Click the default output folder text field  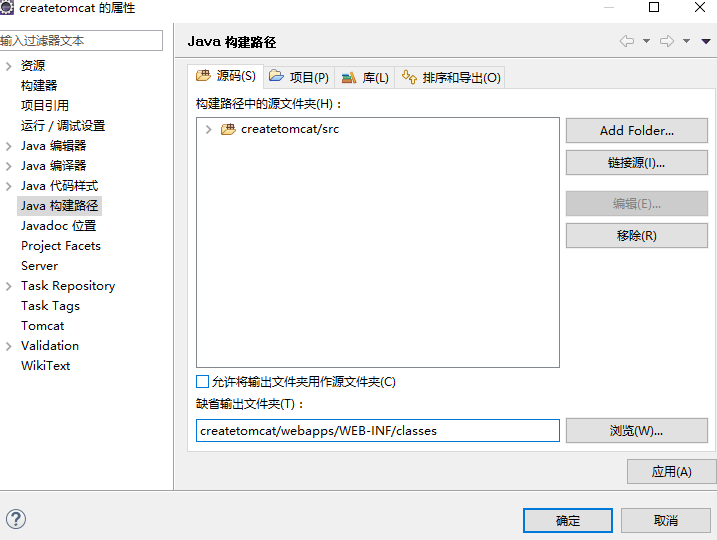coord(378,431)
